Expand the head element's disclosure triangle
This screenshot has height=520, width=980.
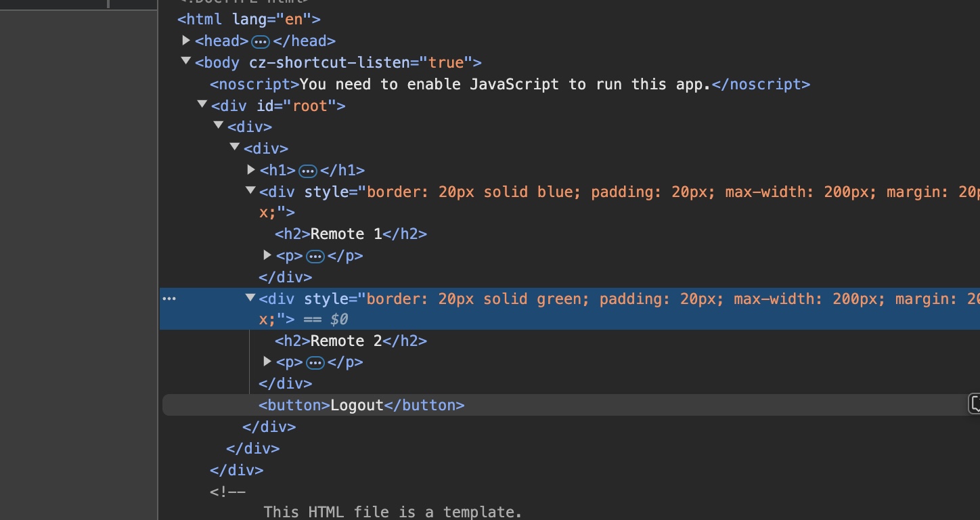point(186,40)
